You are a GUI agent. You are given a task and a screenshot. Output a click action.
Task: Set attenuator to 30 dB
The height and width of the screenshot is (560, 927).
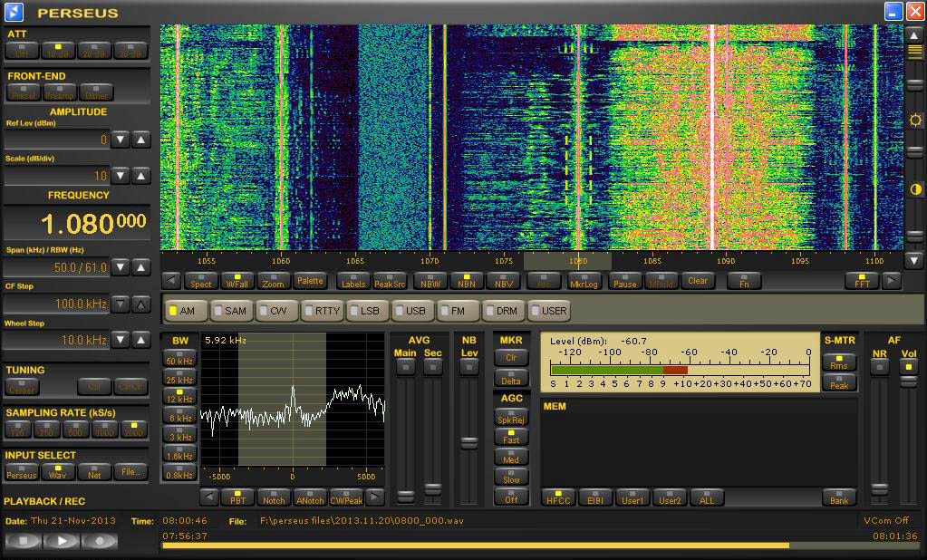pos(130,51)
